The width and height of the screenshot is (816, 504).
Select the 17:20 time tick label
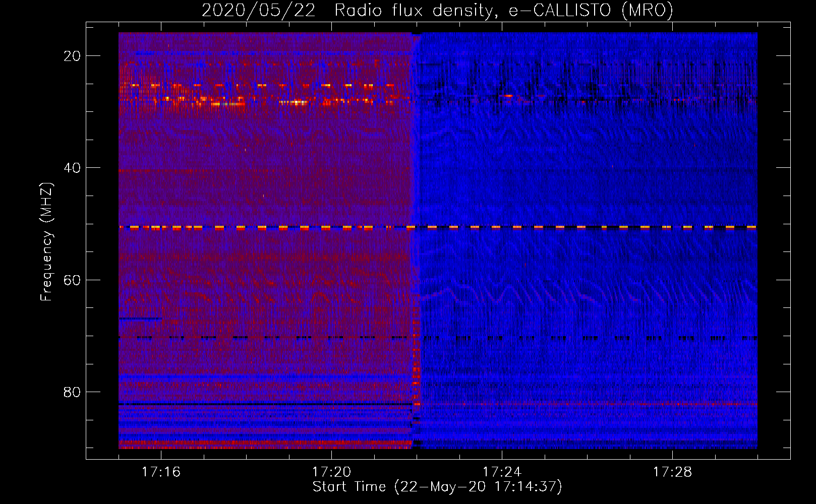coord(331,472)
